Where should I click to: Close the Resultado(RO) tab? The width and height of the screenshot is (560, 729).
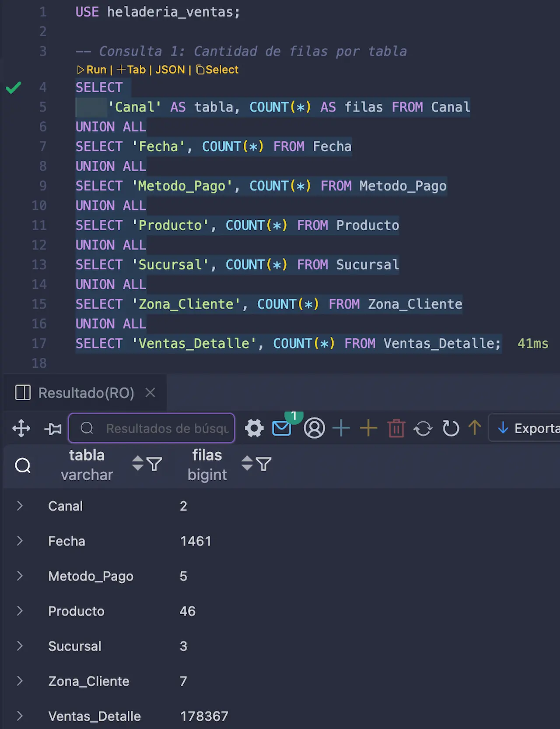[150, 392]
